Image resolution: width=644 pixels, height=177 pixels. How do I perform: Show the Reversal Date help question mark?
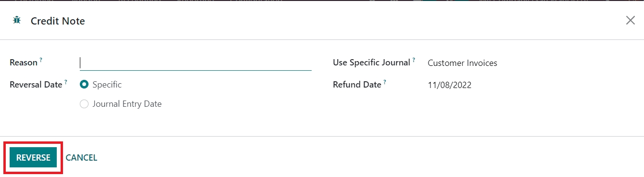pos(65,82)
